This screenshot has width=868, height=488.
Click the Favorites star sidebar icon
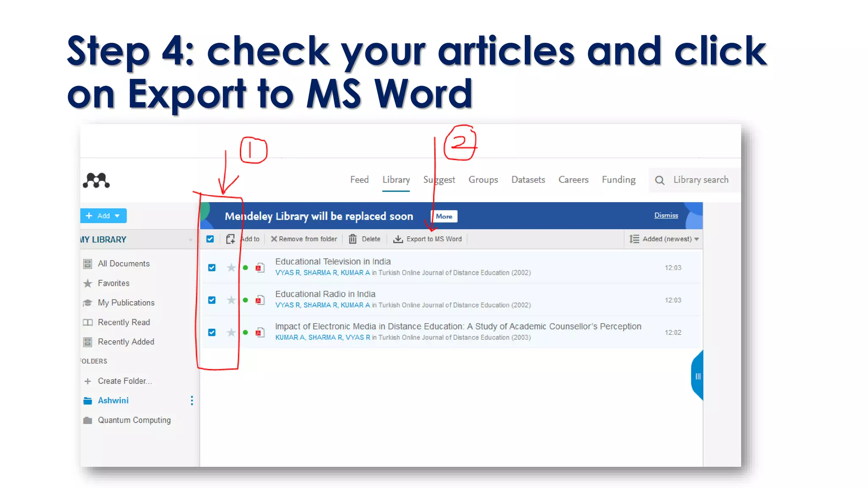[x=88, y=283]
